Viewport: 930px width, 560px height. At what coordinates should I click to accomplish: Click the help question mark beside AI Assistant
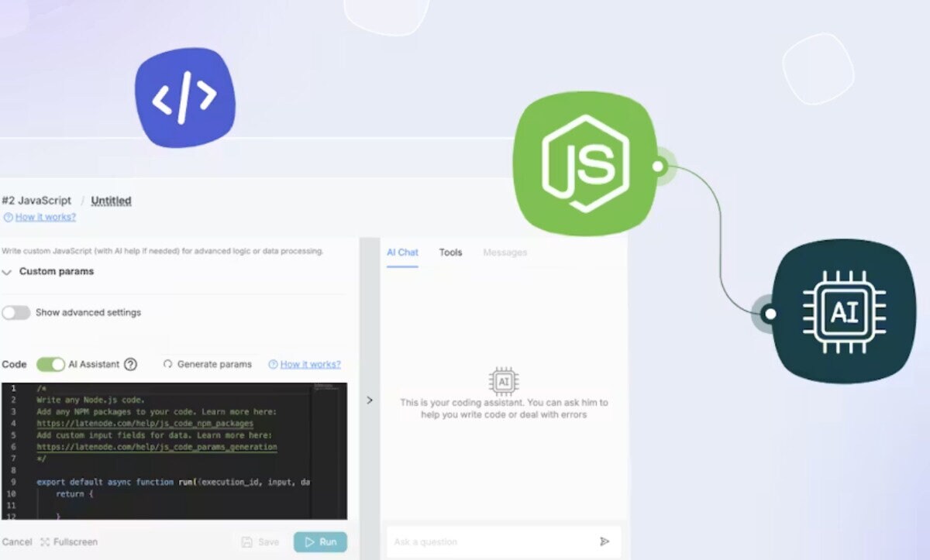pos(130,364)
